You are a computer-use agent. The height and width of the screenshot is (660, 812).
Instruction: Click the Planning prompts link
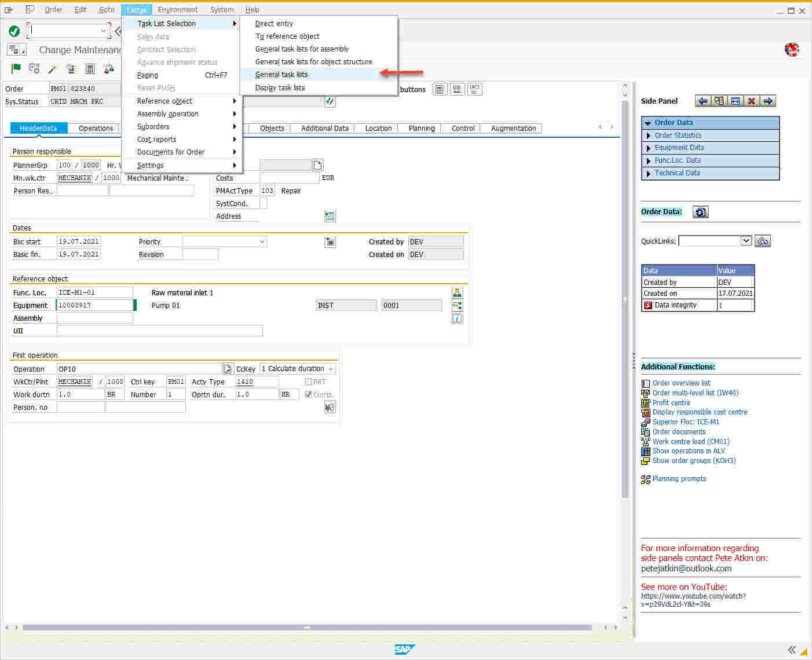click(x=679, y=479)
